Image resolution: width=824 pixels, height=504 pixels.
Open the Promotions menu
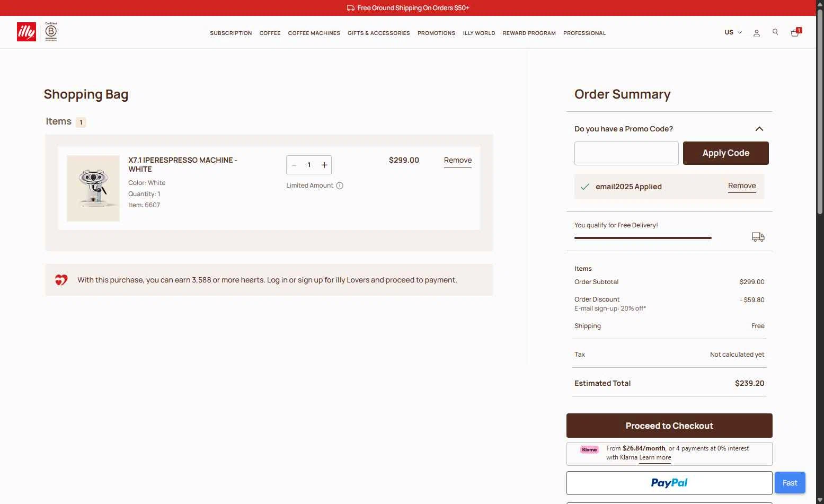436,33
